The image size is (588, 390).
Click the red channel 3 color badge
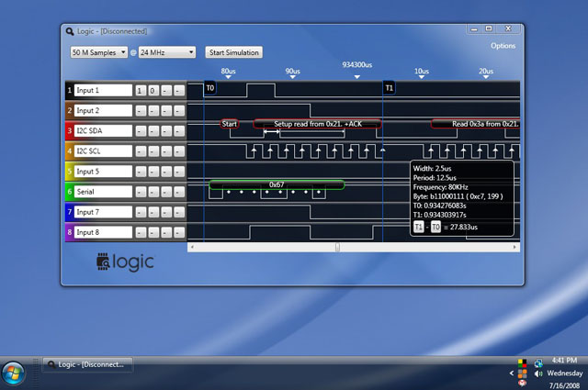(x=68, y=131)
